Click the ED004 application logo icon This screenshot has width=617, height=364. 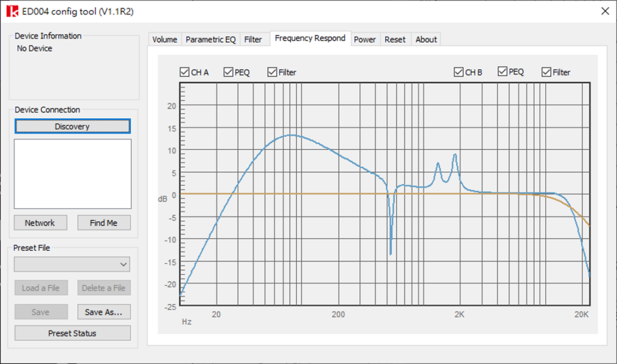[x=13, y=11]
